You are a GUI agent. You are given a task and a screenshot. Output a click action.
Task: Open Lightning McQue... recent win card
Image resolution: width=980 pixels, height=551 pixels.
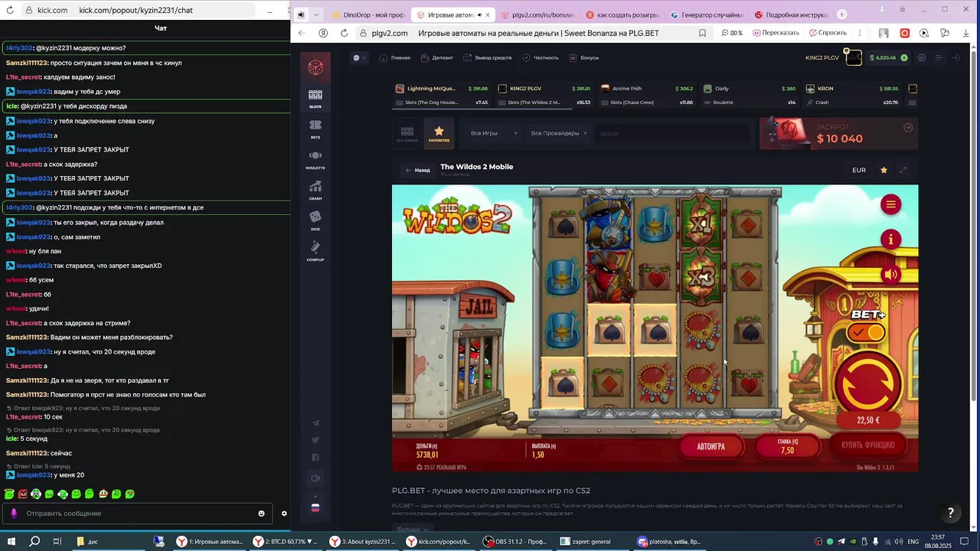click(x=442, y=95)
